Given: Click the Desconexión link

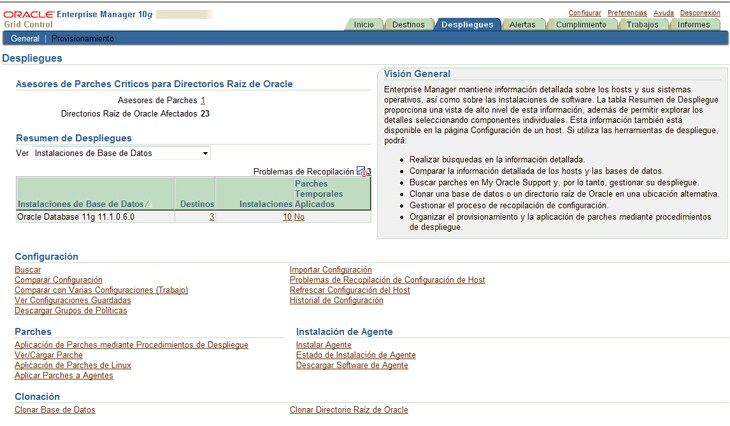Looking at the screenshot, I should (700, 13).
